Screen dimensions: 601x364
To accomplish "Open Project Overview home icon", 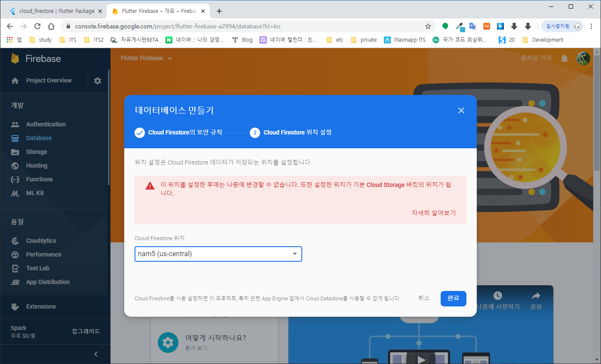I will (x=15, y=80).
